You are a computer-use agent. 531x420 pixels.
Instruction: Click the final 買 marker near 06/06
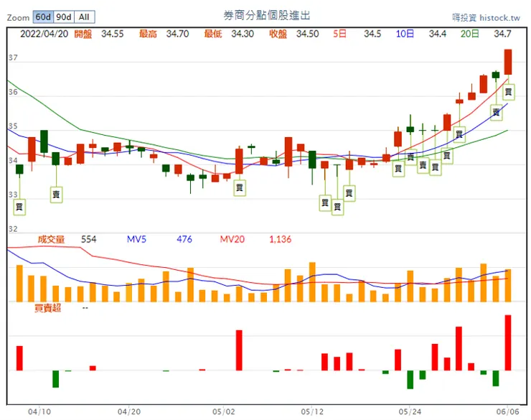click(x=508, y=92)
